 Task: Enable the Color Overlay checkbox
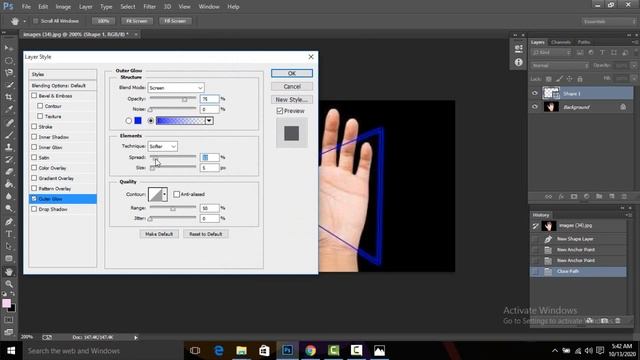click(x=34, y=168)
